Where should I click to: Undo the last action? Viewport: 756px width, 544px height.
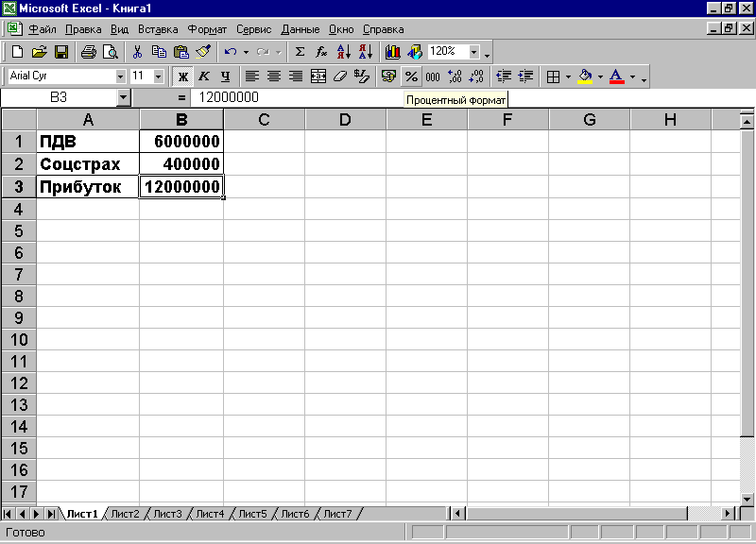point(231,52)
